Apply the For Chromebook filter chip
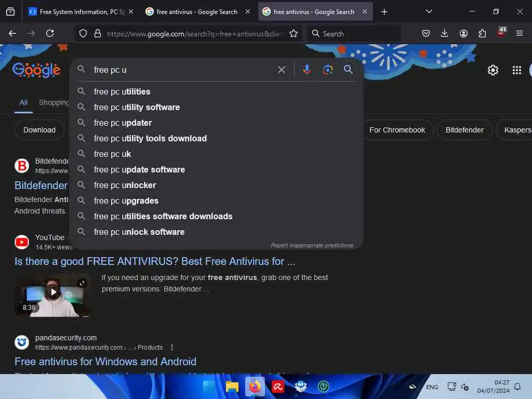This screenshot has width=532, height=399. pyautogui.click(x=397, y=130)
